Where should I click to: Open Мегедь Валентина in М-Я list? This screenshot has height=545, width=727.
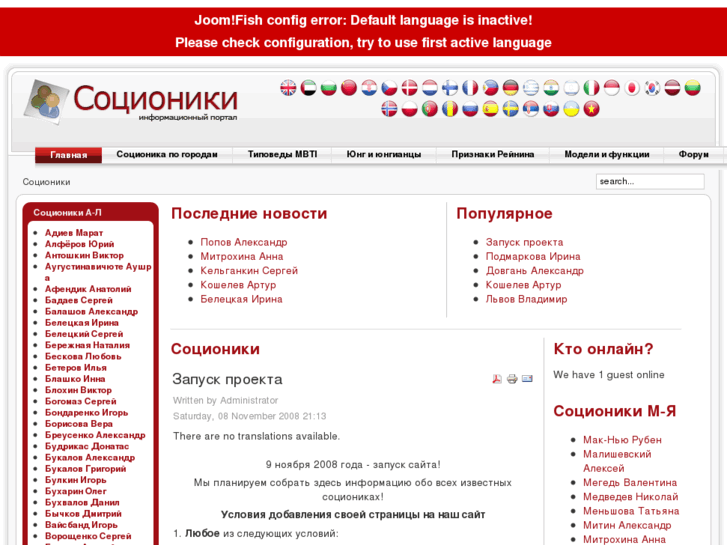point(630,482)
